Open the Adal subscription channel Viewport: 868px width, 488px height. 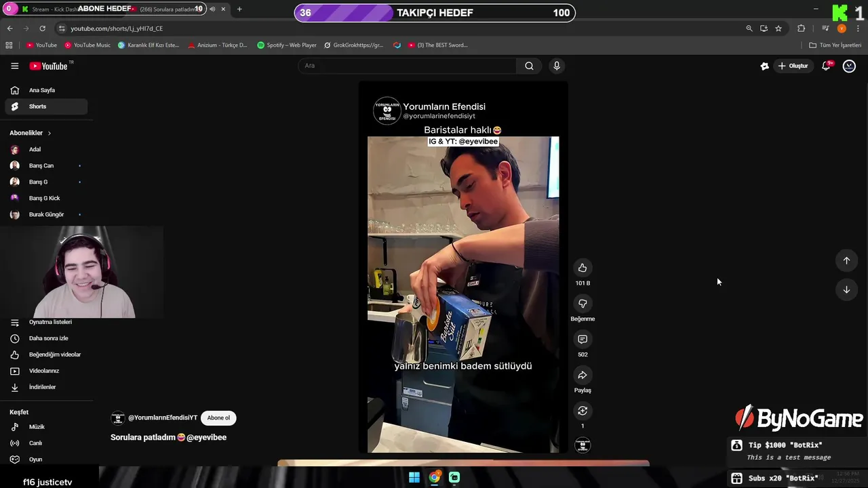click(46, 149)
